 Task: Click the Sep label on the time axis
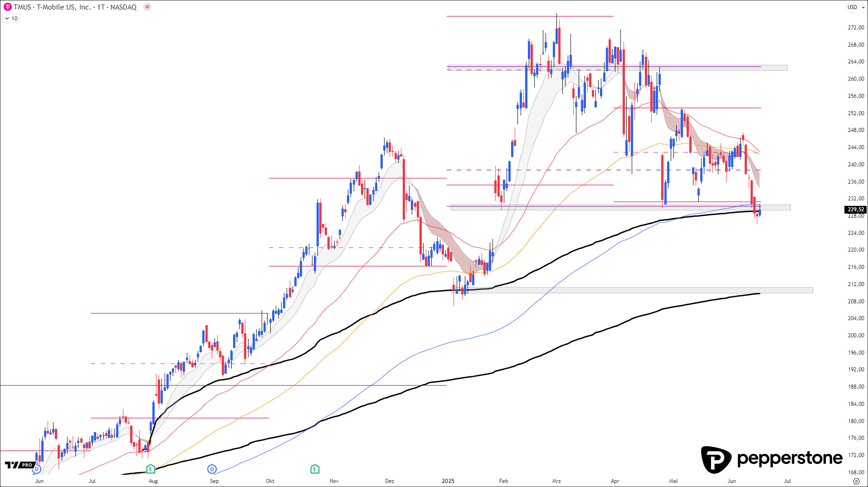click(215, 481)
